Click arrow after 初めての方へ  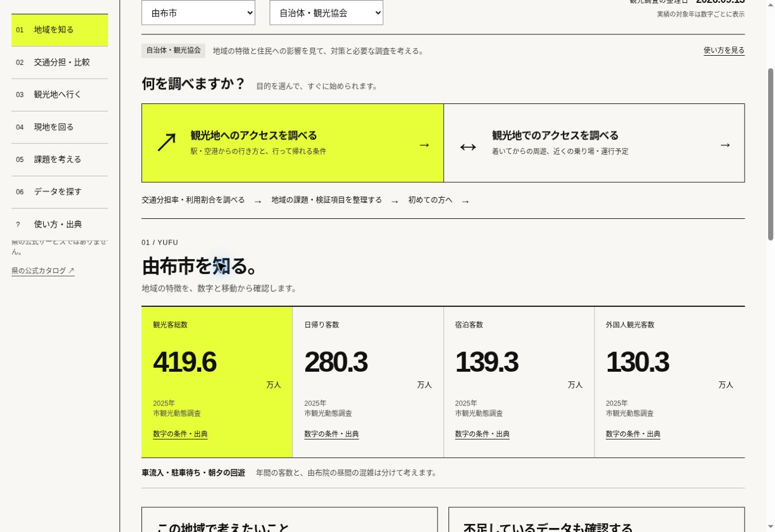coord(465,201)
